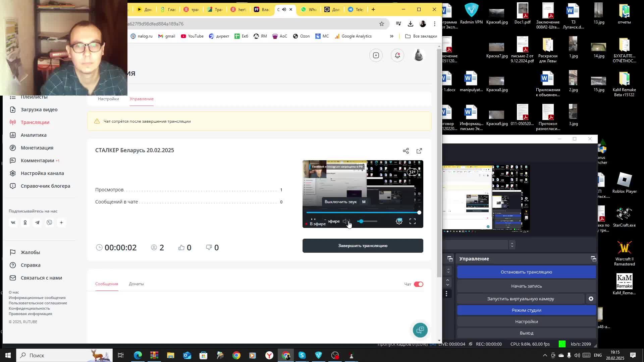The width and height of the screenshot is (644, 362).
Task: Mute the player sound via speaker icon
Action: click(x=346, y=221)
